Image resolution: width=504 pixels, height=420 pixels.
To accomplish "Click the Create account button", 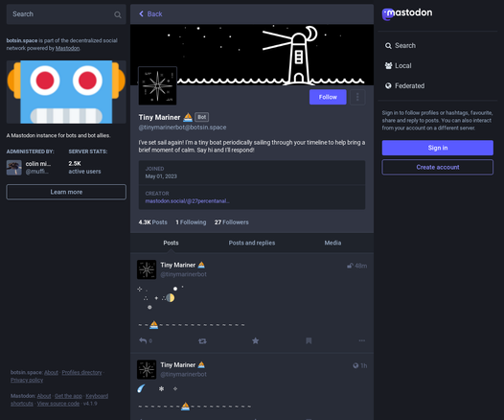I will pos(438,167).
